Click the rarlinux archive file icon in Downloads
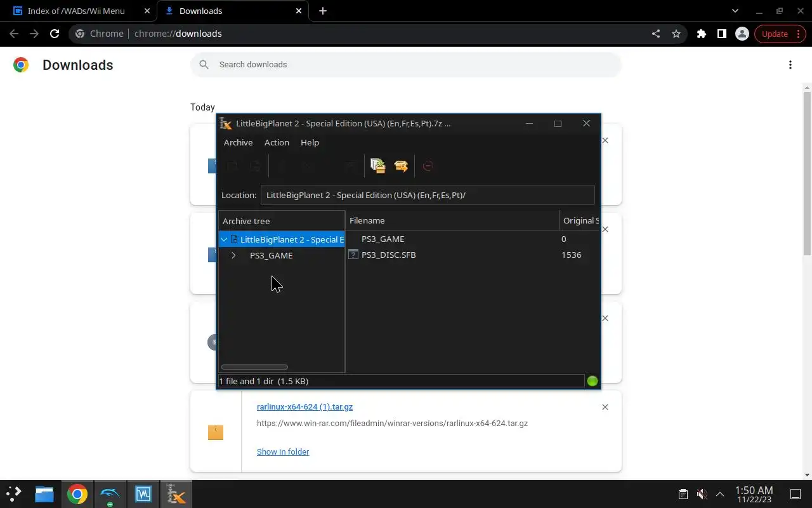Image resolution: width=812 pixels, height=508 pixels. click(216, 432)
